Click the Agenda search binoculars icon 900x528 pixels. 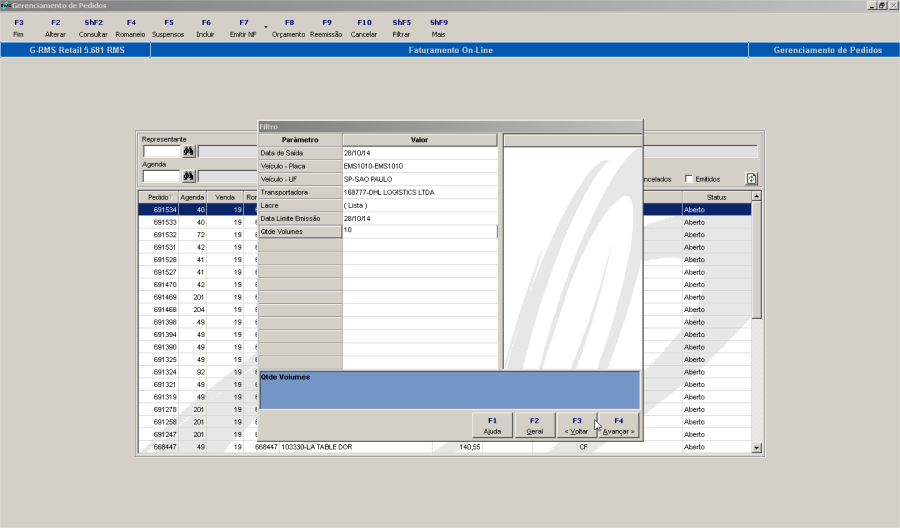pos(187,177)
